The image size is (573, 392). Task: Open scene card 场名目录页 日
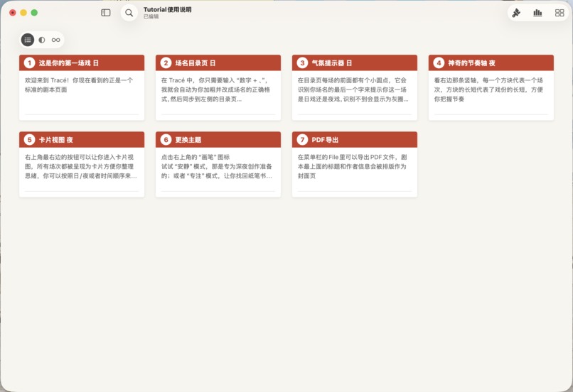[x=218, y=87]
